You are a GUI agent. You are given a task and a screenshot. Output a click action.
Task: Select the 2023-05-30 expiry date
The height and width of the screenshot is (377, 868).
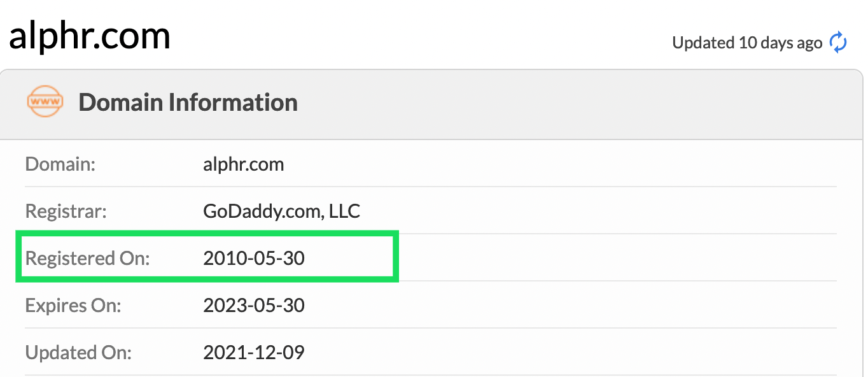[254, 305]
